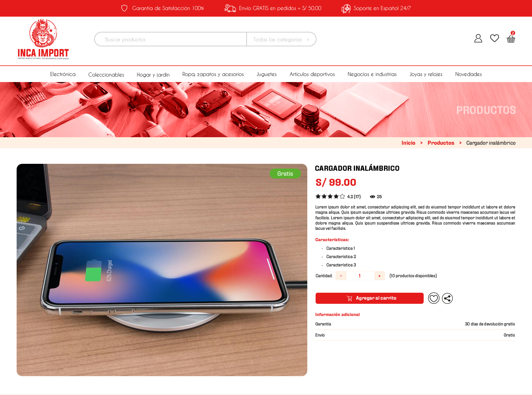Click the share icon next to cart button
Screen dimensions: 532x395
click(x=447, y=298)
